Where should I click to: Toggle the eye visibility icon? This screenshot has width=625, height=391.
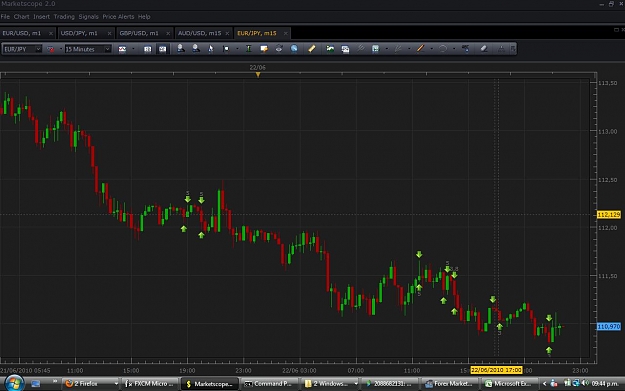click(279, 49)
